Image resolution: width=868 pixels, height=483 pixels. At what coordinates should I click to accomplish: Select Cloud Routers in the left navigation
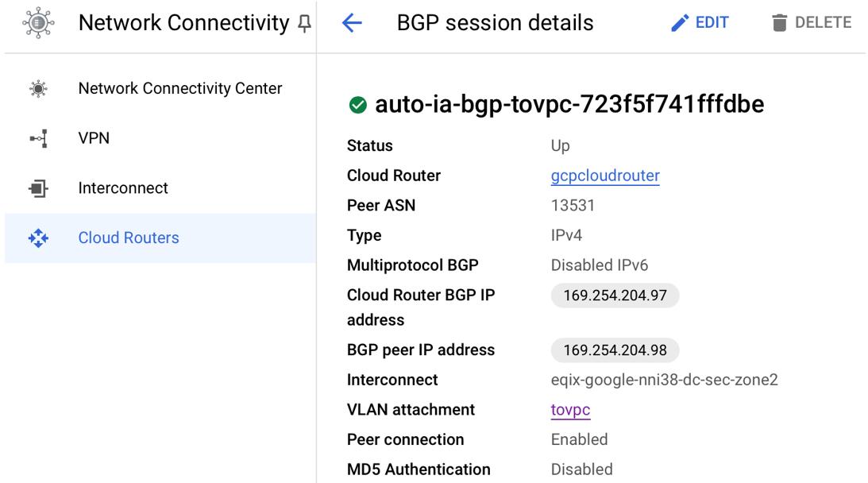(129, 238)
